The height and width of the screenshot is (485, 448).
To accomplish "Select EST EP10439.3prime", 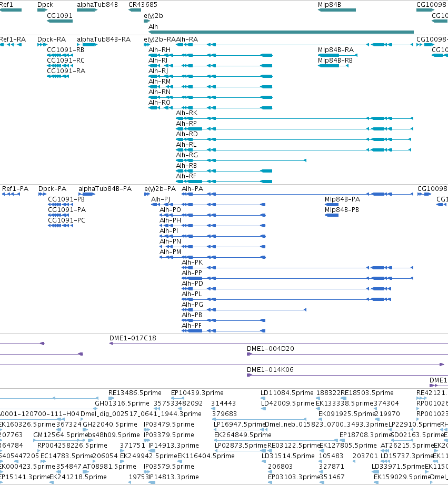I will point(197,393).
